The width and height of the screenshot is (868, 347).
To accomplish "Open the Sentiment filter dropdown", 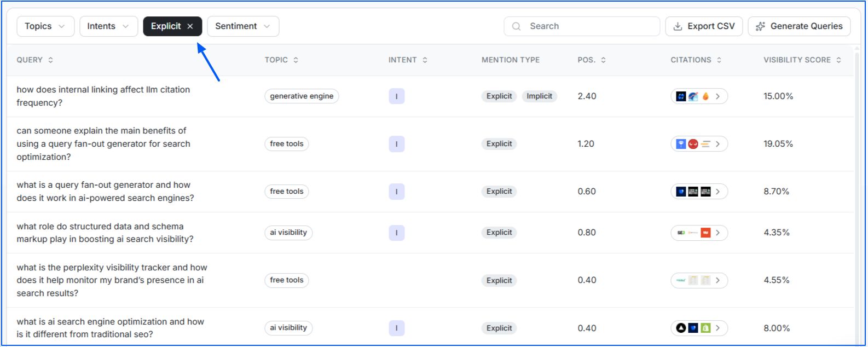I will pos(242,26).
